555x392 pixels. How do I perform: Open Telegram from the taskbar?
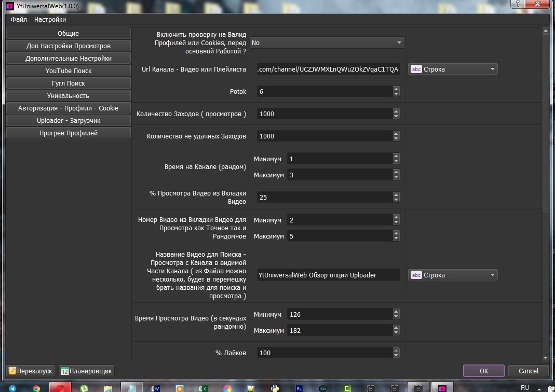(12, 388)
